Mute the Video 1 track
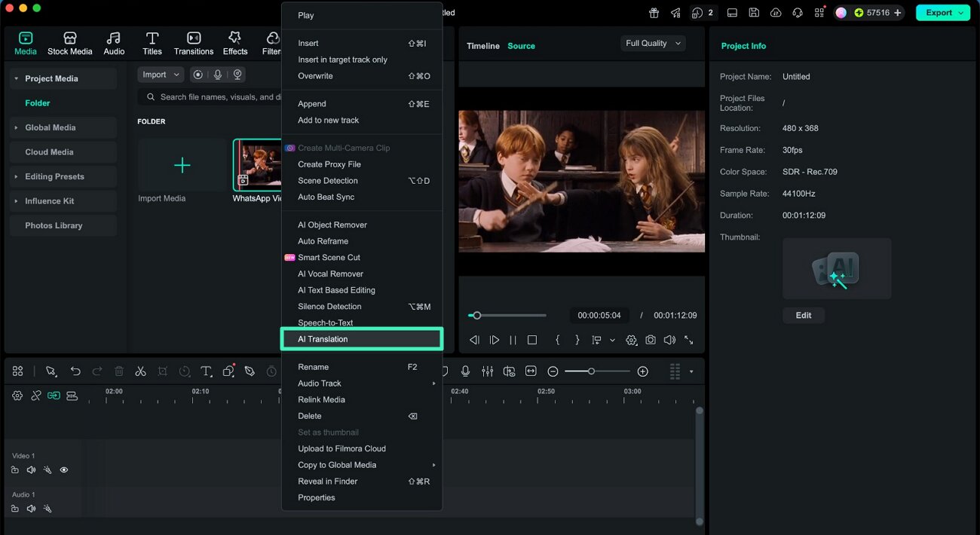Image resolution: width=980 pixels, height=535 pixels. pos(31,470)
